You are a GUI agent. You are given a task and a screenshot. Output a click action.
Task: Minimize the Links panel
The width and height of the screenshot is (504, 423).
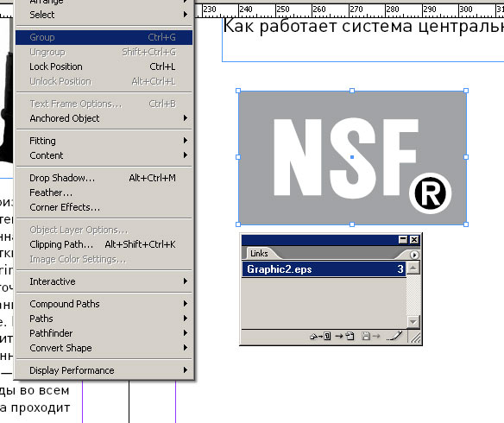coord(403,240)
